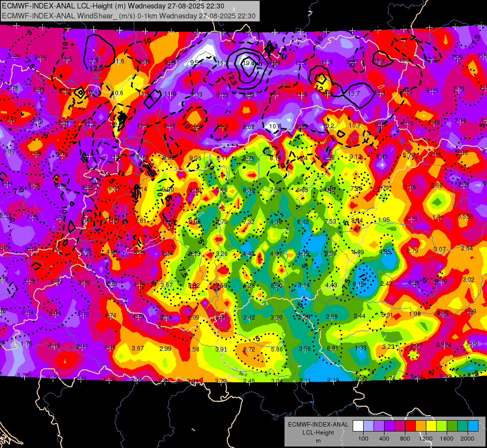Viewport: 487px width, 448px height.
Task: Click the red legend swatch
Action: pyautogui.click(x=410, y=426)
